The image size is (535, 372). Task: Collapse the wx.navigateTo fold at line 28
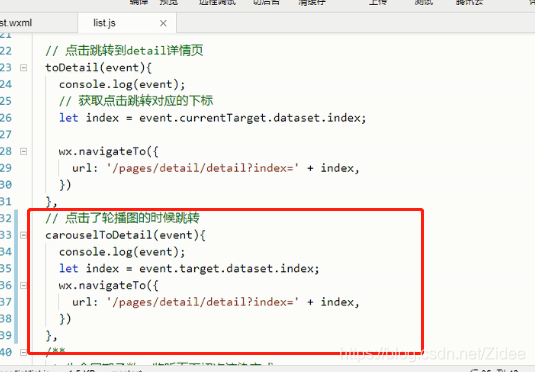point(24,151)
